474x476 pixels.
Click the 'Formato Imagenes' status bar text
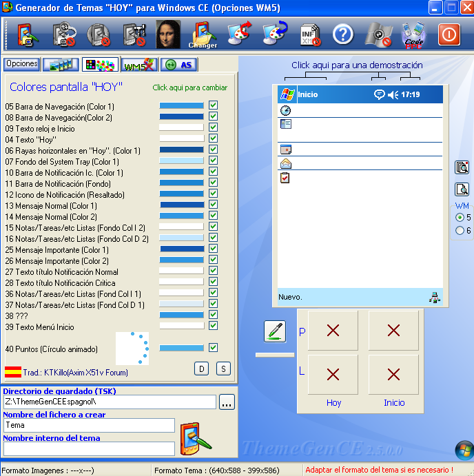(x=48, y=470)
